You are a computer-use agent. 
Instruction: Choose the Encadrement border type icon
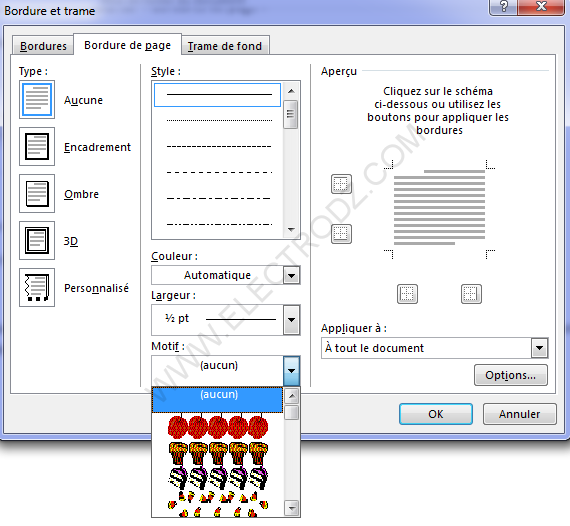point(37,146)
